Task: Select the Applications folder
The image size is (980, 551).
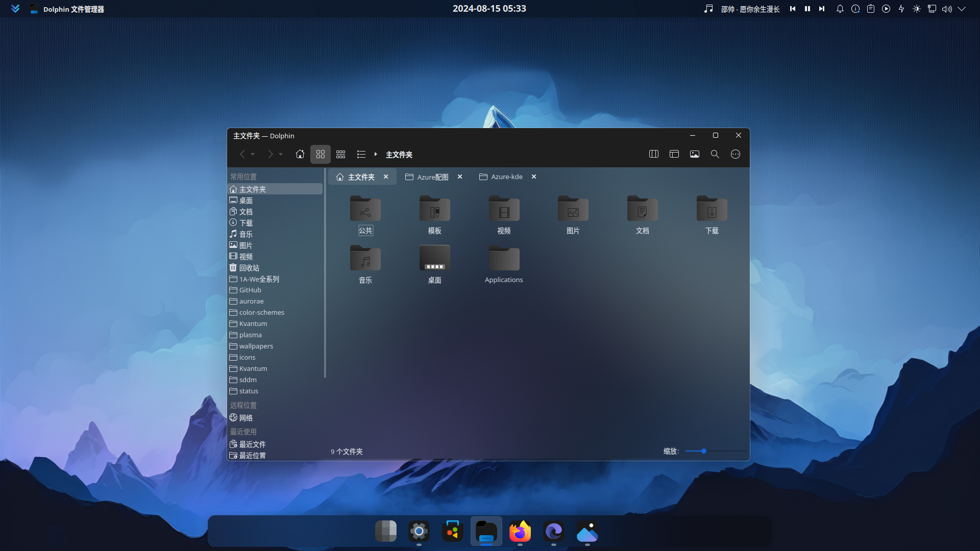Action: click(x=504, y=264)
